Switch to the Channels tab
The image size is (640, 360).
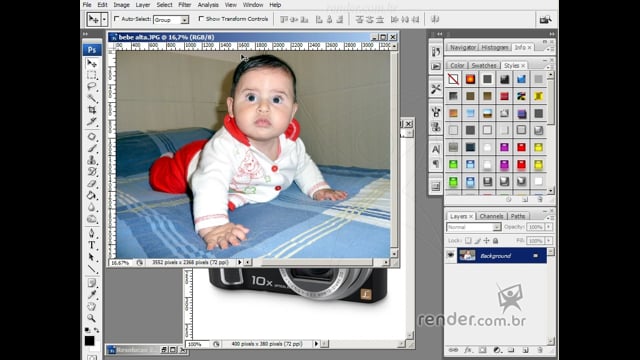tap(491, 216)
